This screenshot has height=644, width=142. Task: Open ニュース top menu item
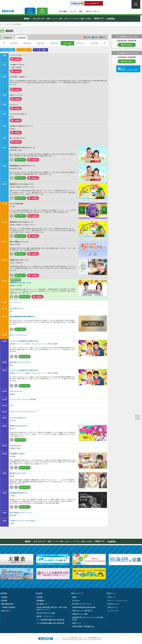tap(73, 11)
